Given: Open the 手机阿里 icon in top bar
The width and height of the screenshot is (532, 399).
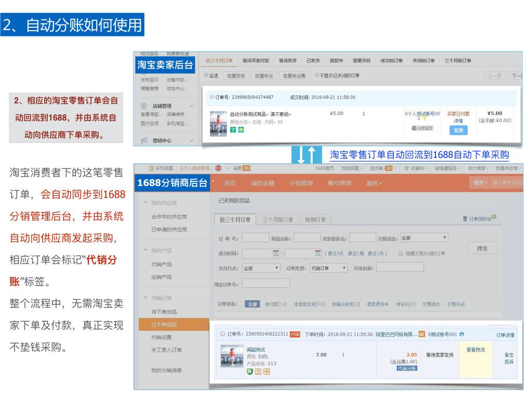Looking at the screenshot, I should coord(151,168).
